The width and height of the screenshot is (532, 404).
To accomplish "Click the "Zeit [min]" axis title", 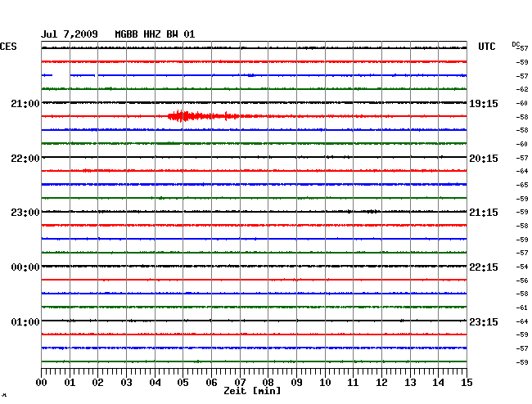I will point(252,391).
